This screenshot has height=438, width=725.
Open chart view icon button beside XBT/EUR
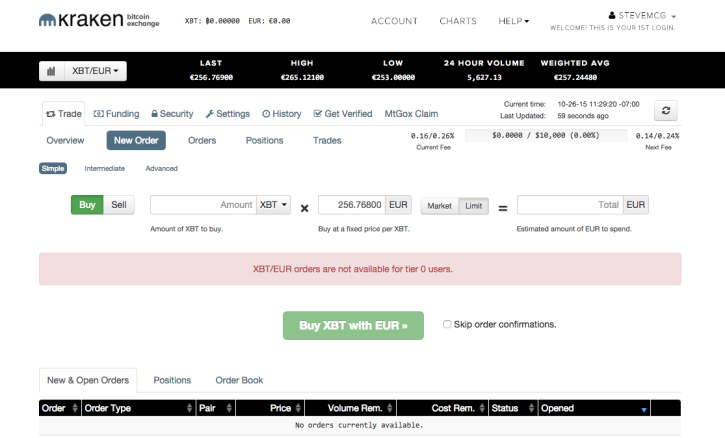(51, 71)
